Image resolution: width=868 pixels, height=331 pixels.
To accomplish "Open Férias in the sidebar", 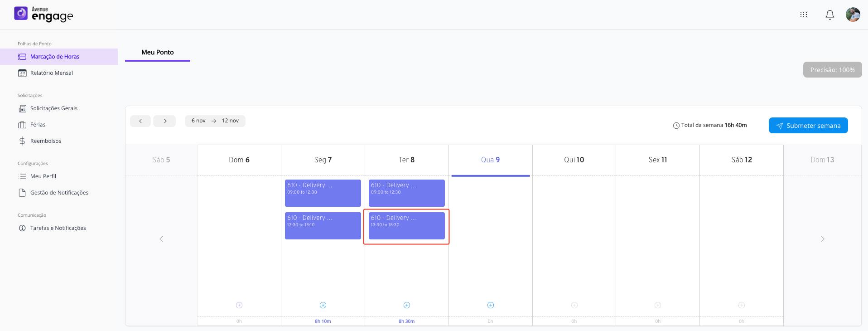I will (x=59, y=125).
